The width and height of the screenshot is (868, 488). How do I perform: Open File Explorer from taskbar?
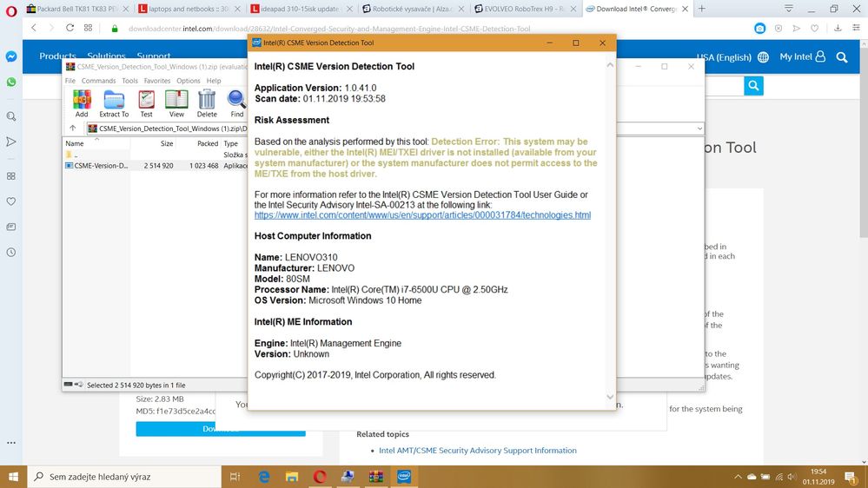292,477
